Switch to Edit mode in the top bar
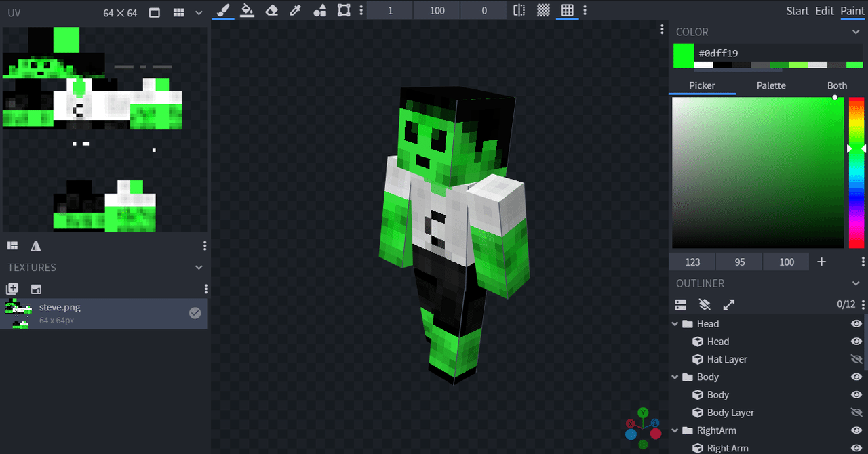This screenshot has width=868, height=454. click(x=824, y=11)
